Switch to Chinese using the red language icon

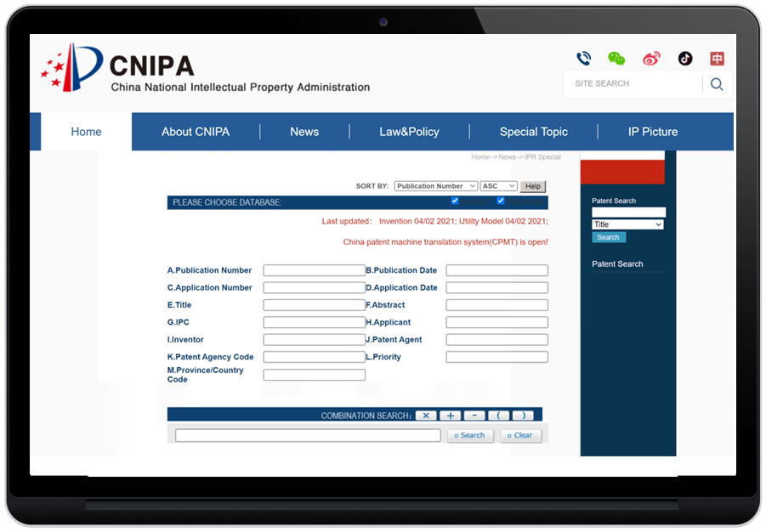coord(717,58)
